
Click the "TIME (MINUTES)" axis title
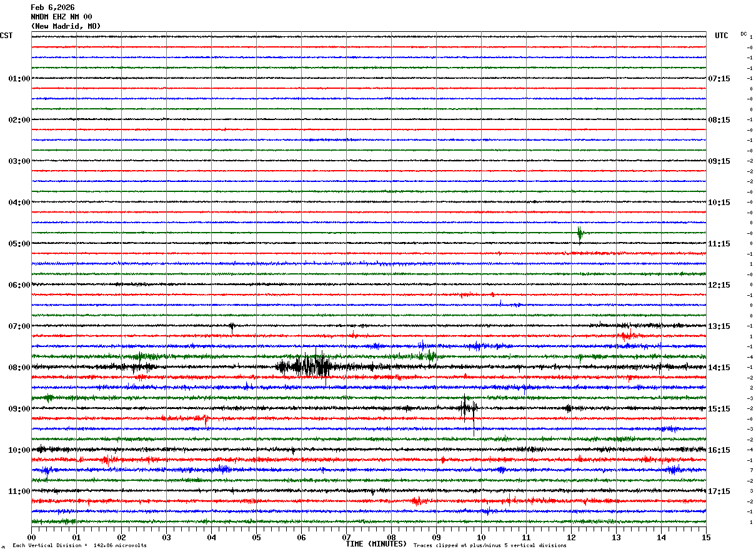(376, 544)
